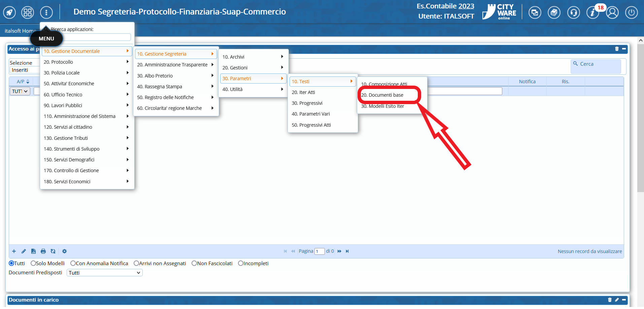Image resolution: width=644 pixels, height=309 pixels.
Task: Go to last page of grid
Action: pyautogui.click(x=347, y=251)
